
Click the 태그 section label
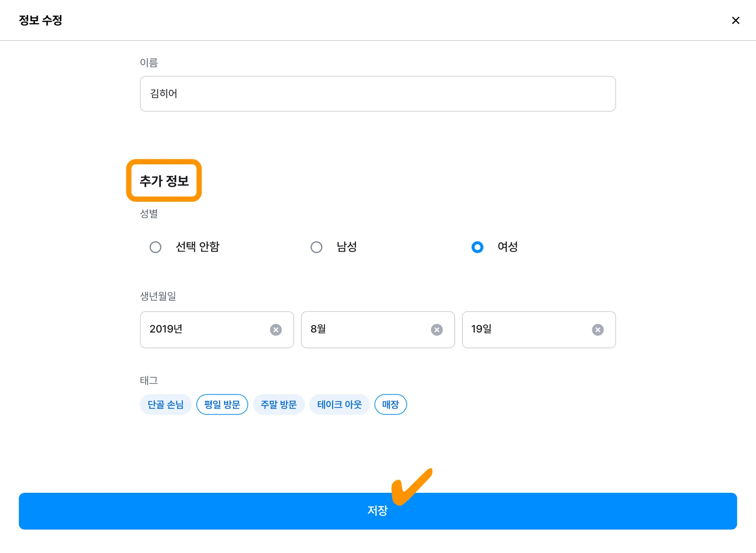tap(149, 380)
